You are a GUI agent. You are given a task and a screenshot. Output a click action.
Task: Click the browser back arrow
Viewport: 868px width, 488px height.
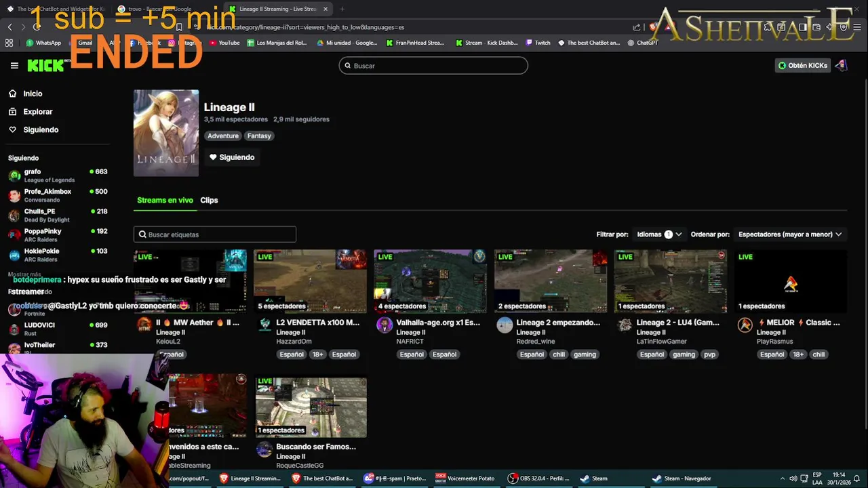[x=9, y=27]
